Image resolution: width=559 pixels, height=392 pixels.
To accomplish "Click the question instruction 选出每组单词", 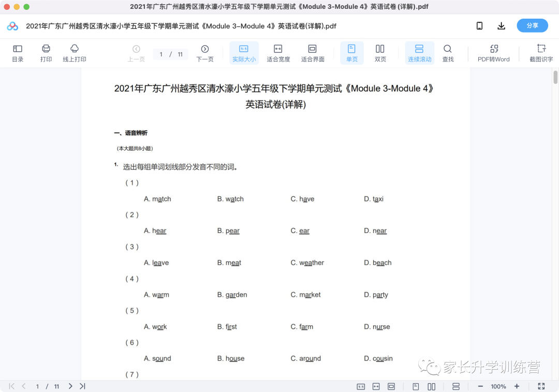I will click(180, 167).
